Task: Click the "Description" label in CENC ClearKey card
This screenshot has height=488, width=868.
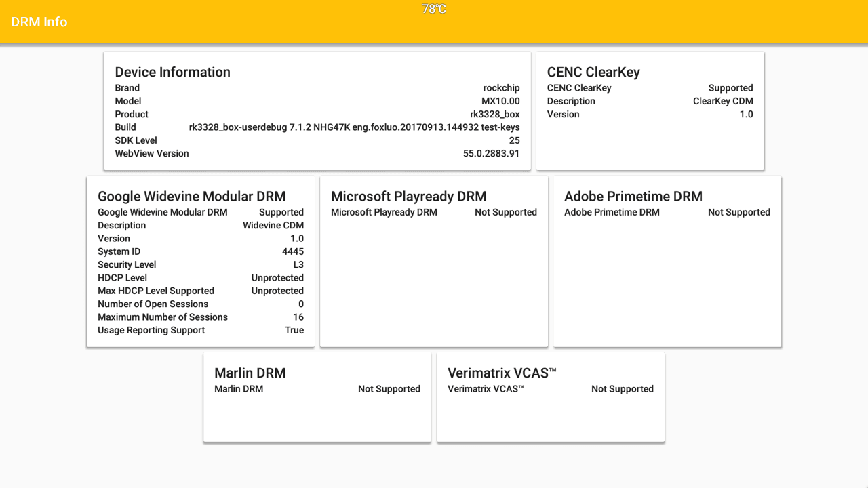Action: [x=571, y=101]
